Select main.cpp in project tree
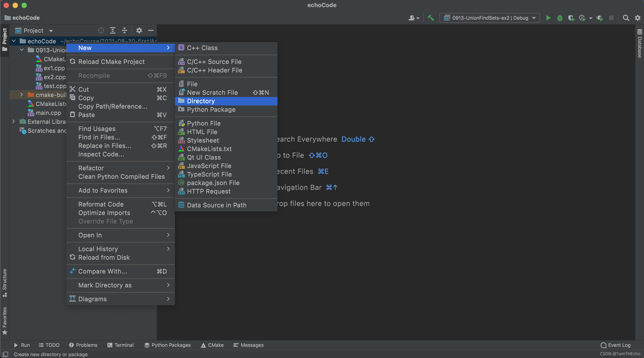Screen dimensions: 644x358 (48, 113)
